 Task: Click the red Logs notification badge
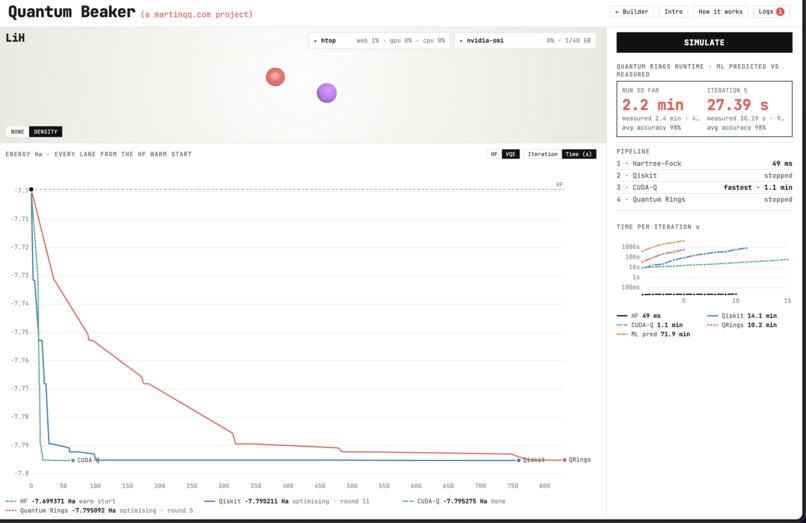(x=780, y=11)
